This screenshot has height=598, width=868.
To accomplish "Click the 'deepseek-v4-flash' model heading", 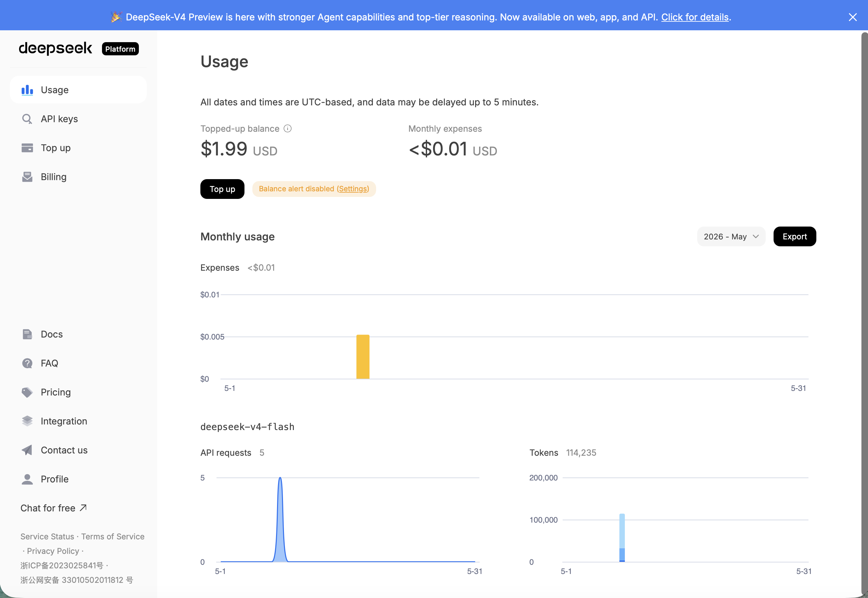I will (x=247, y=427).
